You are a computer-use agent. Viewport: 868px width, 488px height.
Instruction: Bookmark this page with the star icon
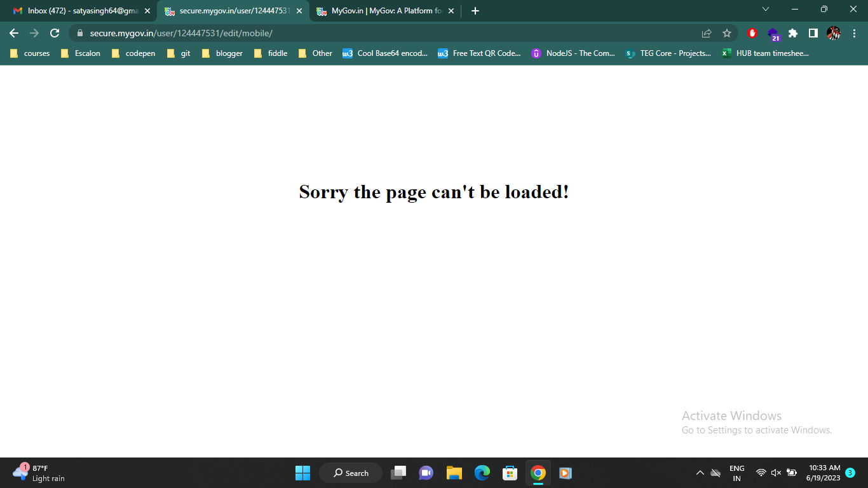[x=727, y=33]
